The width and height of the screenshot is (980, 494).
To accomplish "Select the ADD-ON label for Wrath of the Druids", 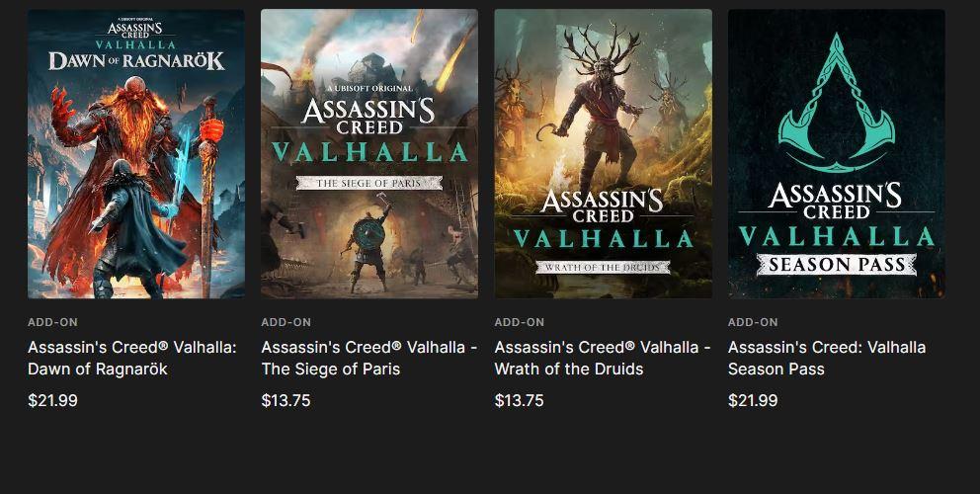I will 519,322.
